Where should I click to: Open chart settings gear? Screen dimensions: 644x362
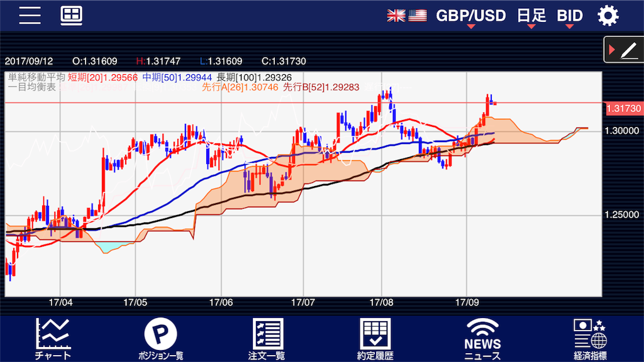pos(608,16)
